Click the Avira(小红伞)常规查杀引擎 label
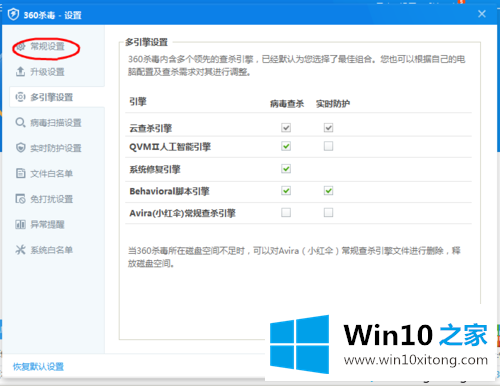The height and width of the screenshot is (386, 500). pyautogui.click(x=182, y=213)
